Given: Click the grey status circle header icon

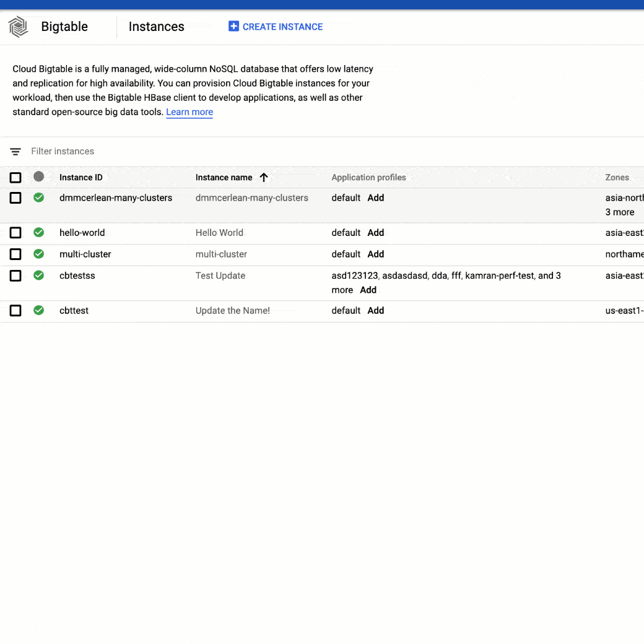Looking at the screenshot, I should click(39, 176).
